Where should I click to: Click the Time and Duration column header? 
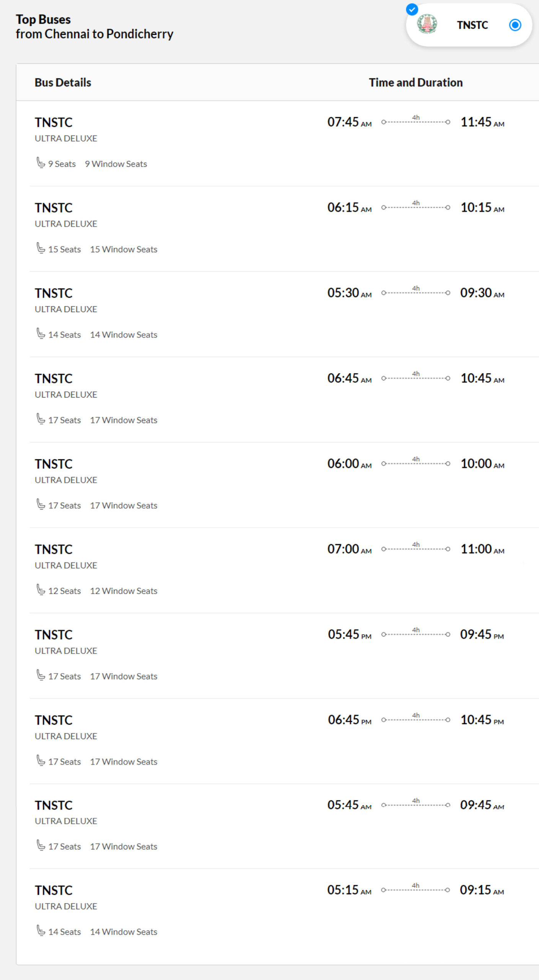416,82
